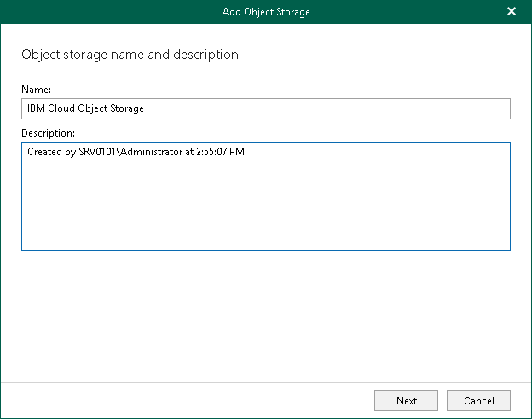Click the 'Object storage name and description' heading
This screenshot has width=532, height=419.
pyautogui.click(x=130, y=55)
